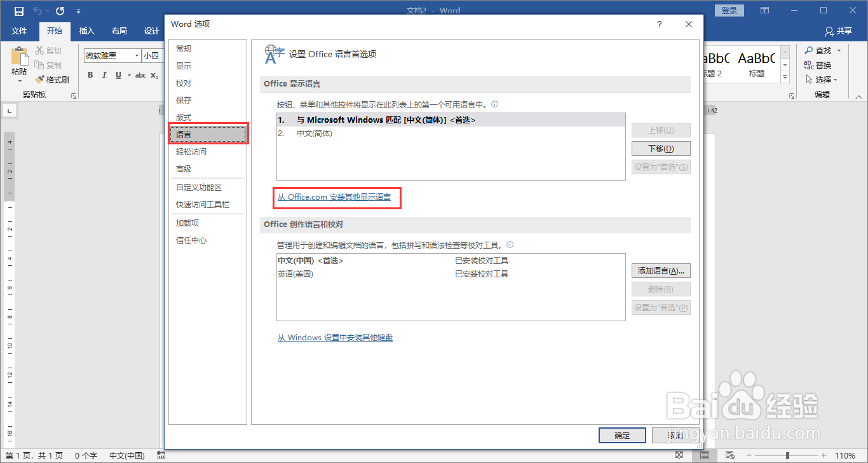Image resolution: width=868 pixels, height=463 pixels.
Task: Toggle underline formatting
Action: tap(118, 75)
